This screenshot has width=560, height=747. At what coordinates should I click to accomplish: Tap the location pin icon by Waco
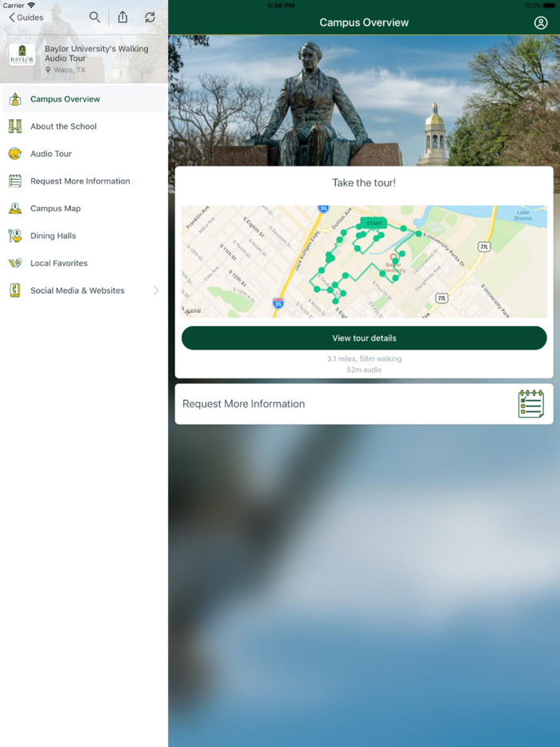(x=48, y=70)
